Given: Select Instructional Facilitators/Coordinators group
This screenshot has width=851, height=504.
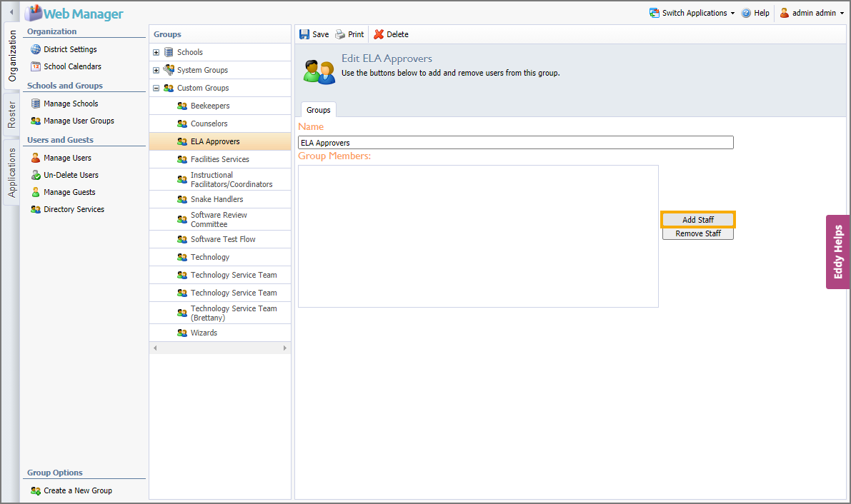Looking at the screenshot, I should [x=220, y=180].
